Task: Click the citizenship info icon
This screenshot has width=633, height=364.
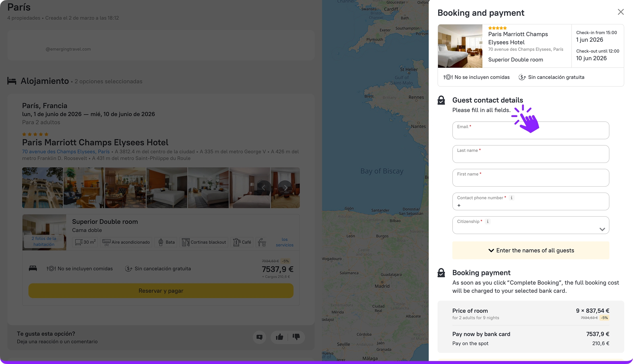Action: (x=488, y=222)
